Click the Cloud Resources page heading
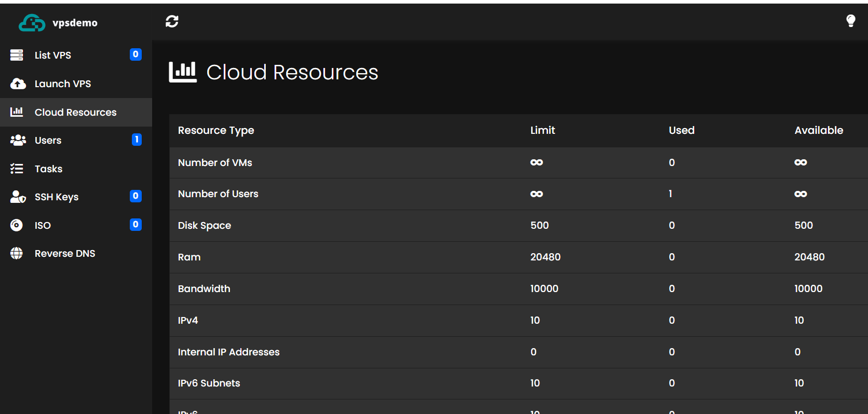 click(292, 72)
